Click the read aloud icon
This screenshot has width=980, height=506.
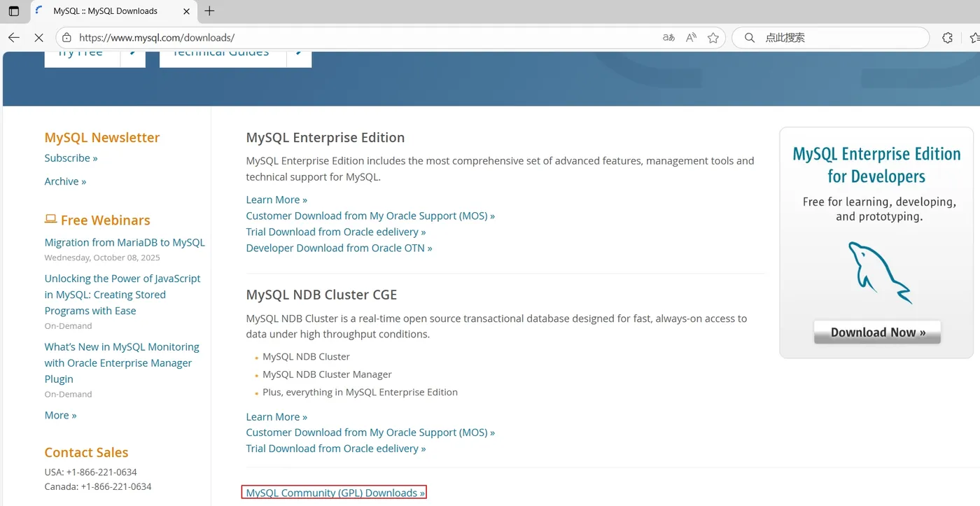(691, 38)
